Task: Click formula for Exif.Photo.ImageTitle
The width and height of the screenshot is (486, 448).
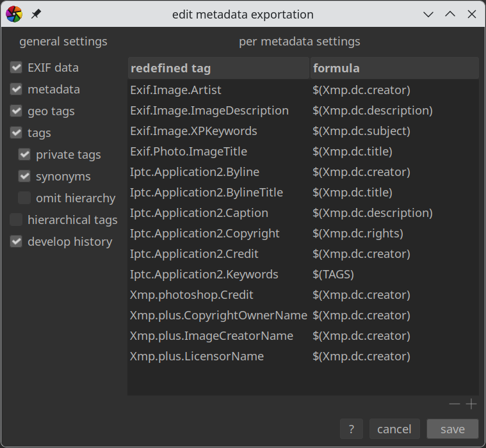Action: (352, 152)
